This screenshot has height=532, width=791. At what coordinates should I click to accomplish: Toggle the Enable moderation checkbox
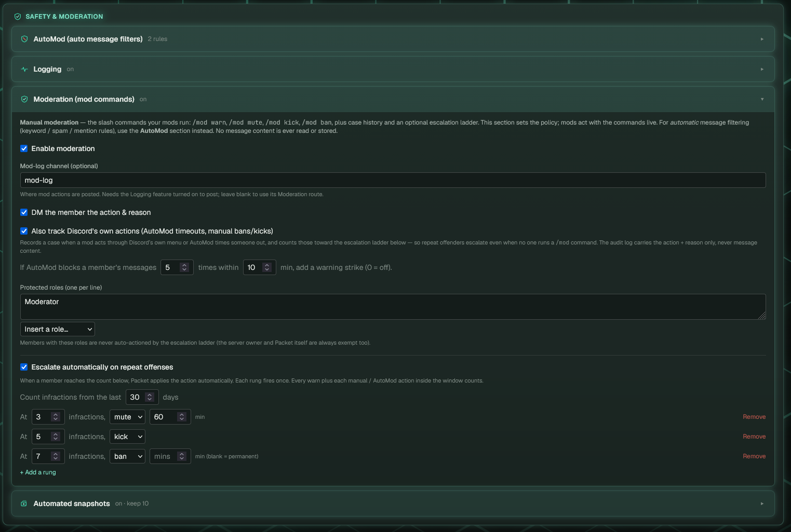24,148
